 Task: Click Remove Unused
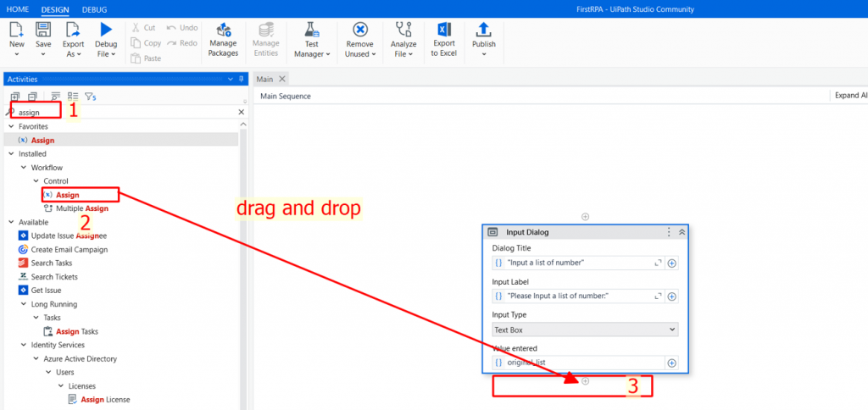[360, 40]
